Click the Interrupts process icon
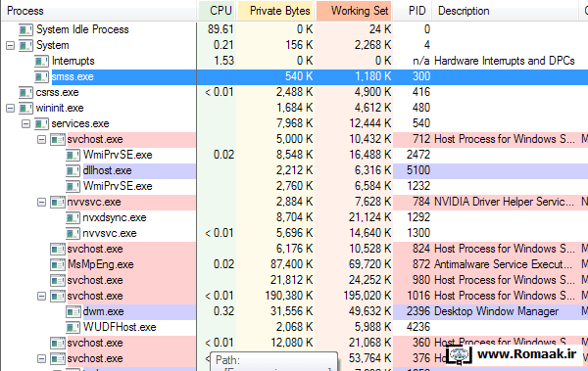 pos(41,61)
